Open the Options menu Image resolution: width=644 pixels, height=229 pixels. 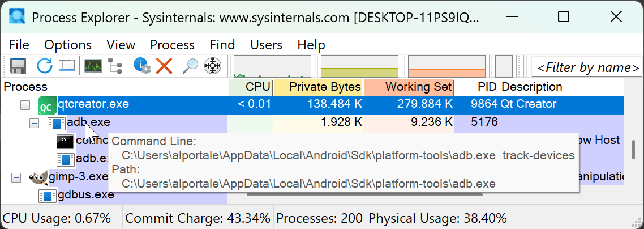pyautogui.click(x=68, y=45)
